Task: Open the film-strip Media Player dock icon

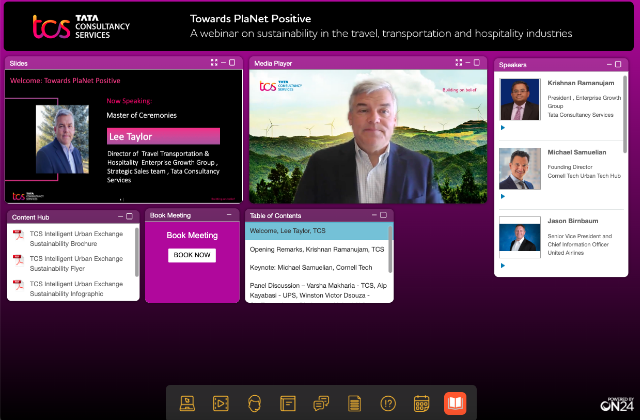Action: coord(221,403)
